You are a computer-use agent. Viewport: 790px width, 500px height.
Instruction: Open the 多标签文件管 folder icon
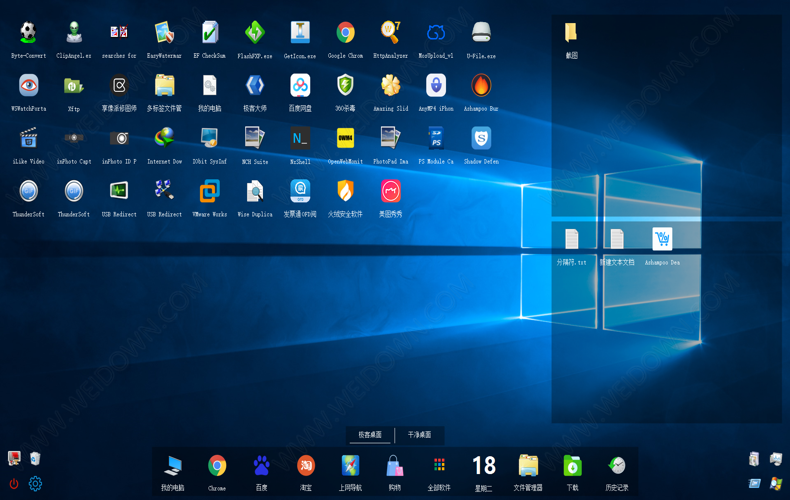(164, 86)
